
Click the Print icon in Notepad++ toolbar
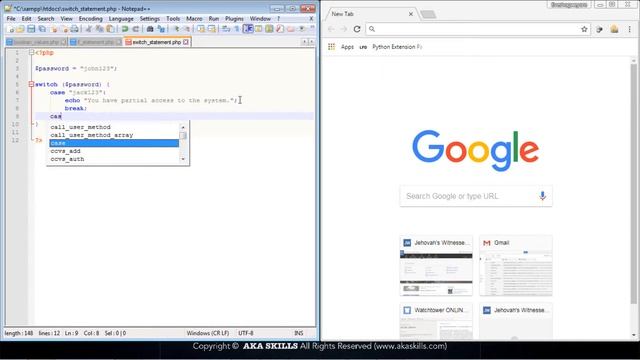(74, 29)
